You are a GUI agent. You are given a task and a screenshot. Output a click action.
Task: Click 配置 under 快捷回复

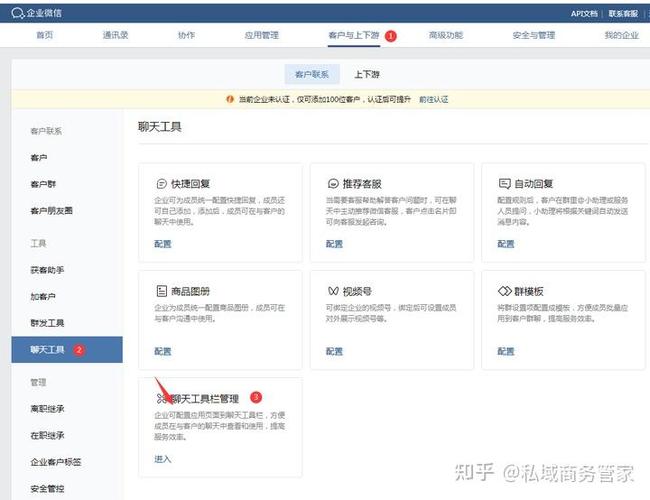(162, 244)
